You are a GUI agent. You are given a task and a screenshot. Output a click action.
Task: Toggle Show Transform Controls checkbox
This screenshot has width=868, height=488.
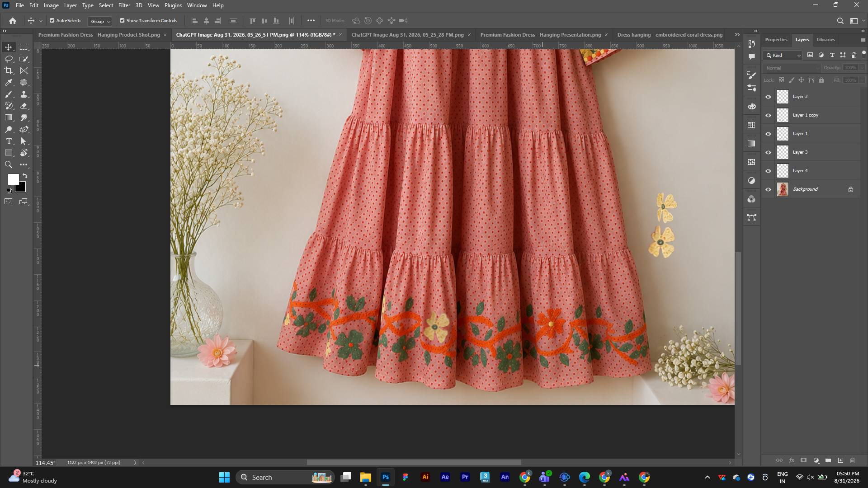point(122,20)
